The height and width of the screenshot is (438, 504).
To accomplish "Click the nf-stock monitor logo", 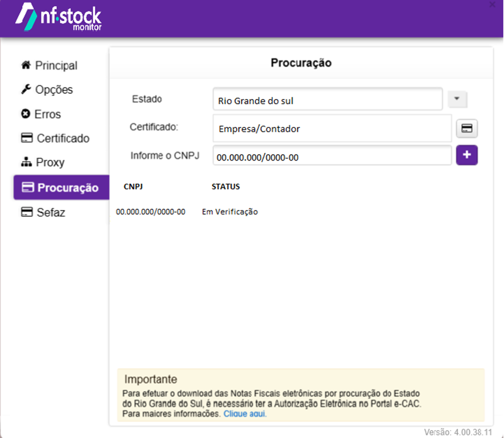I will coord(59,16).
